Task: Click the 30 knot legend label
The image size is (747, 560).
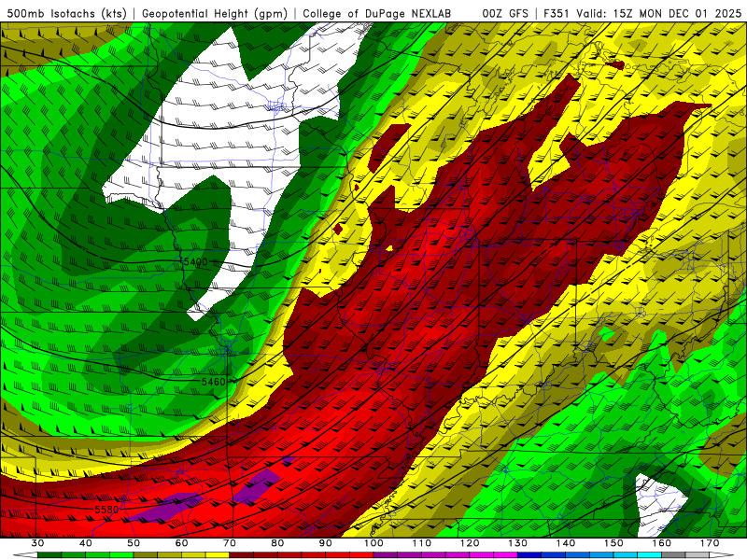Action: (37, 543)
